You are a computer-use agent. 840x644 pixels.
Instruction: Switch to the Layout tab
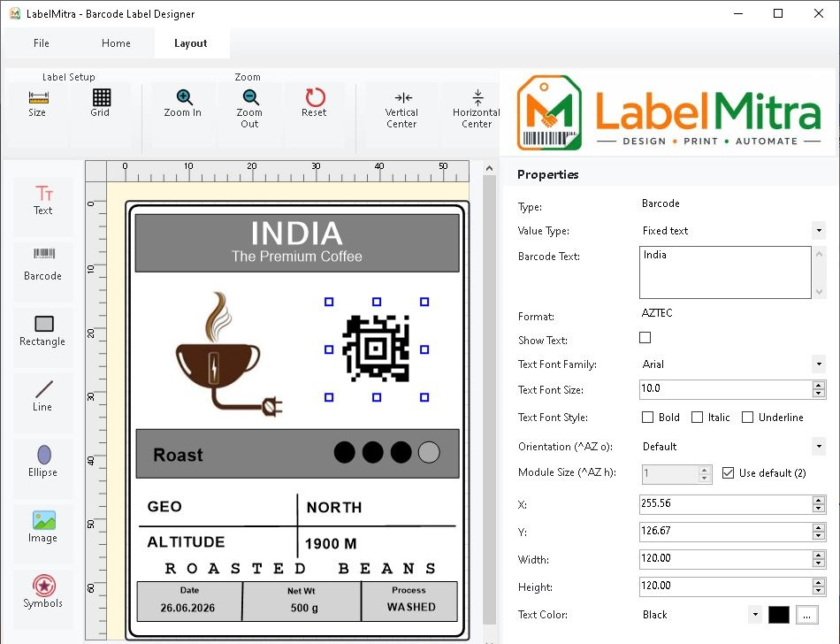pos(191,43)
